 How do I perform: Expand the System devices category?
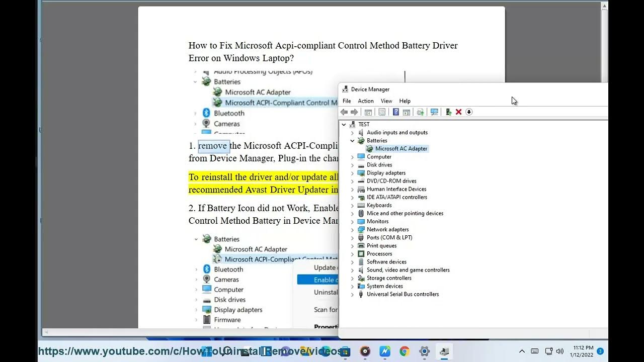(352, 286)
